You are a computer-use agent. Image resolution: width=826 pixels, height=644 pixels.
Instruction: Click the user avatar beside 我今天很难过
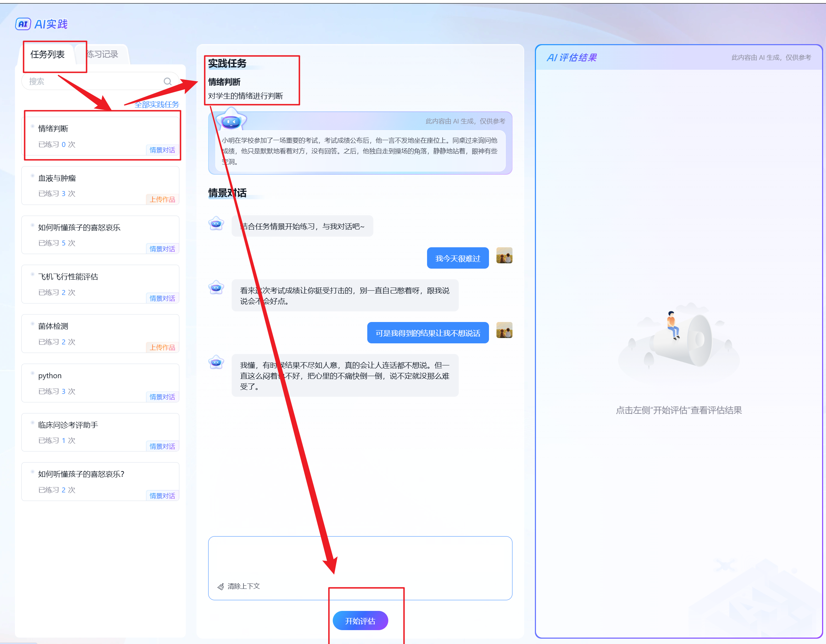point(504,255)
